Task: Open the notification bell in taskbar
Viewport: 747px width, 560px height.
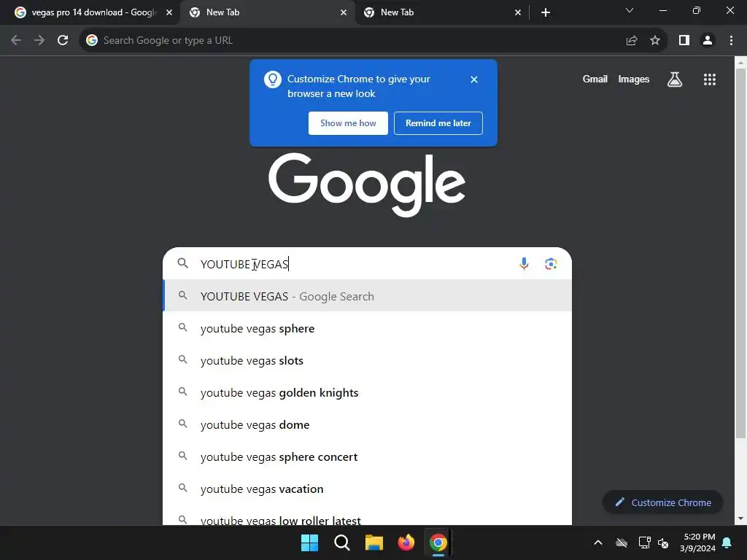Action: tap(727, 542)
